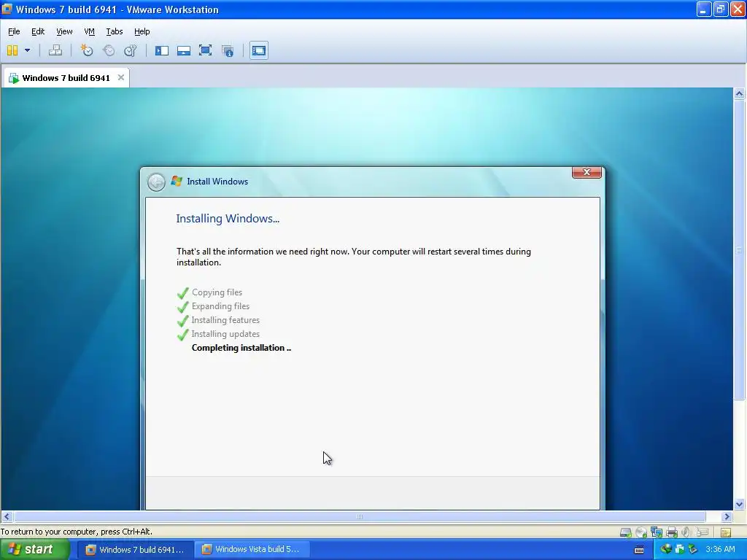
Task: Click the Installing updates step
Action: tap(225, 334)
